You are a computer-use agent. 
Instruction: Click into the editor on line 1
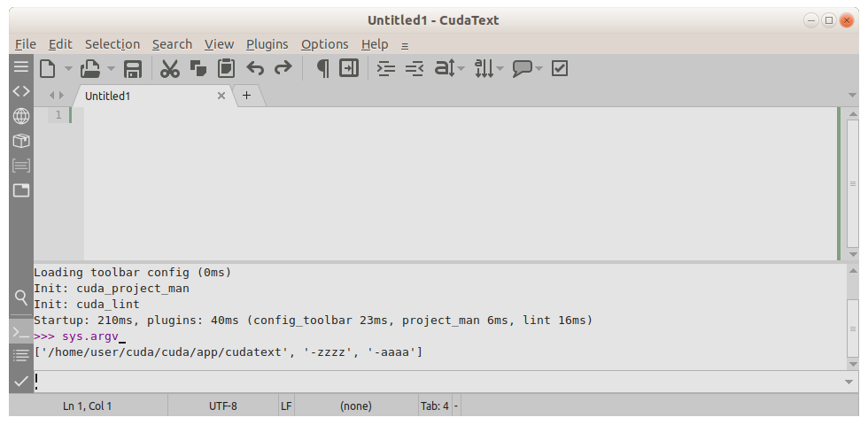tap(460, 115)
